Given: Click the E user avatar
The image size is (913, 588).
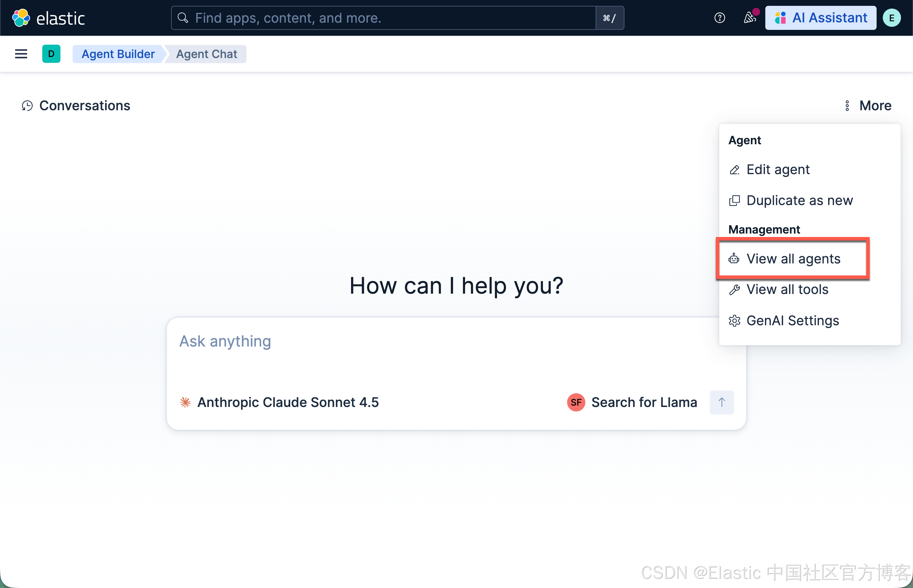Looking at the screenshot, I should [x=892, y=18].
